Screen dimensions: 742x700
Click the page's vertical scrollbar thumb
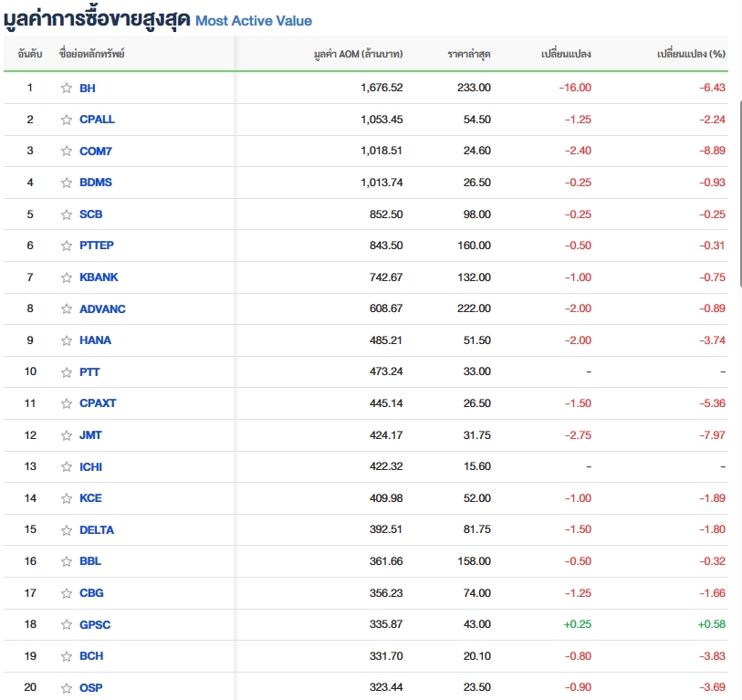740,193
